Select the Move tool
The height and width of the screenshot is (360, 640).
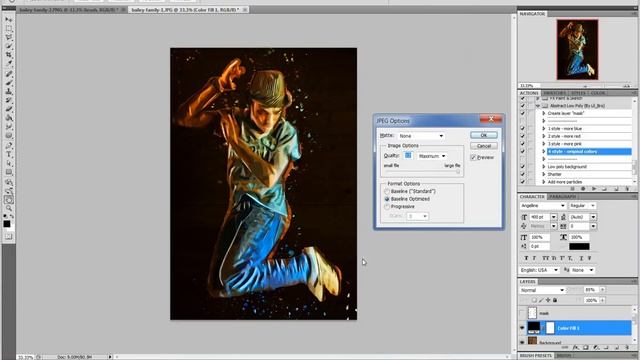pyautogui.click(x=9, y=20)
